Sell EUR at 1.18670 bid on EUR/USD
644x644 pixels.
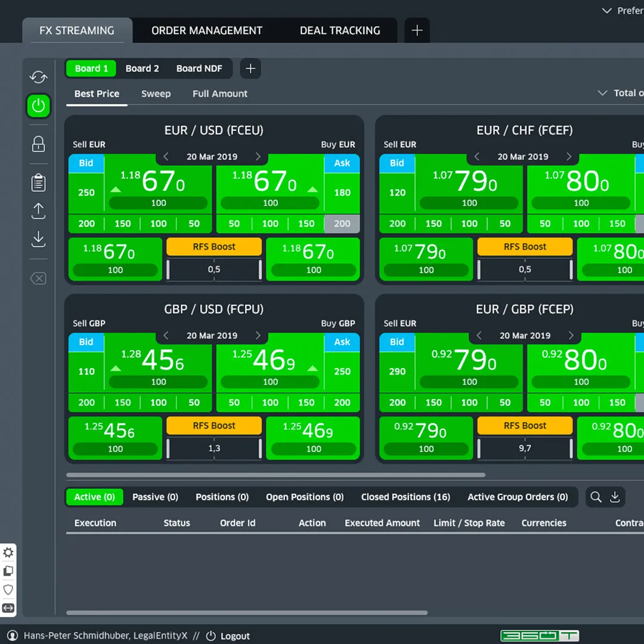click(158, 184)
